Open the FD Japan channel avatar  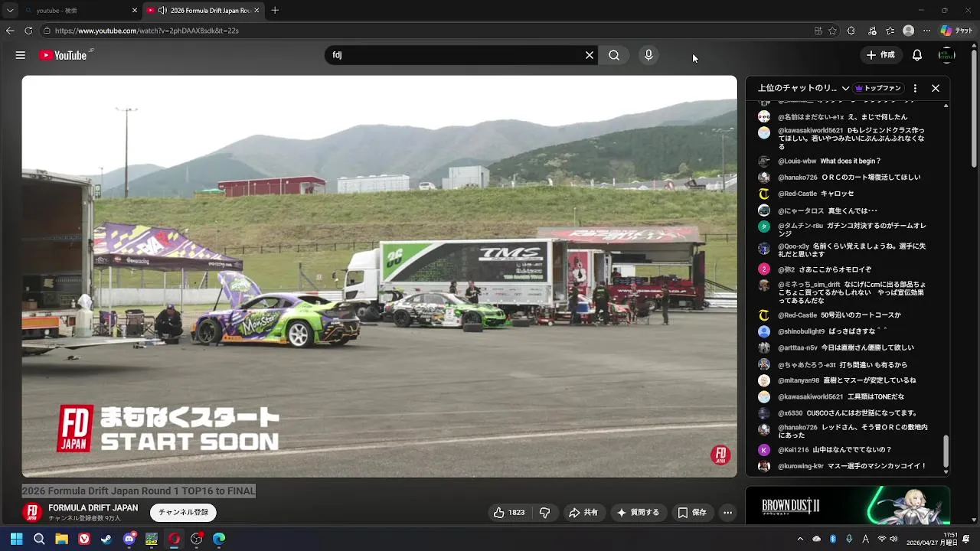(32, 512)
